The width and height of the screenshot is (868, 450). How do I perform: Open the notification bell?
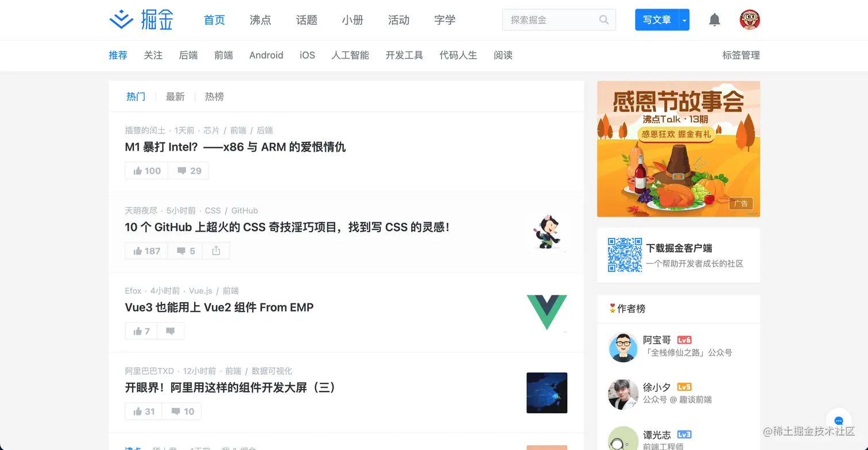tap(714, 20)
